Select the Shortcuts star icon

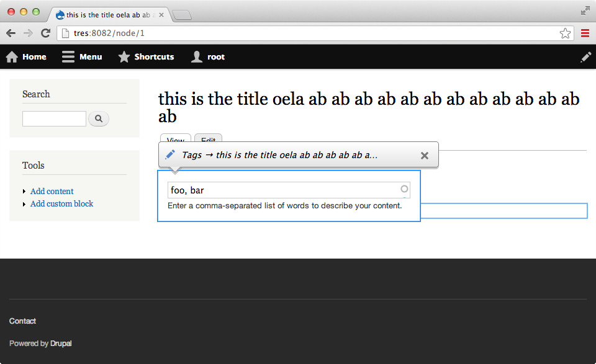[x=124, y=56]
